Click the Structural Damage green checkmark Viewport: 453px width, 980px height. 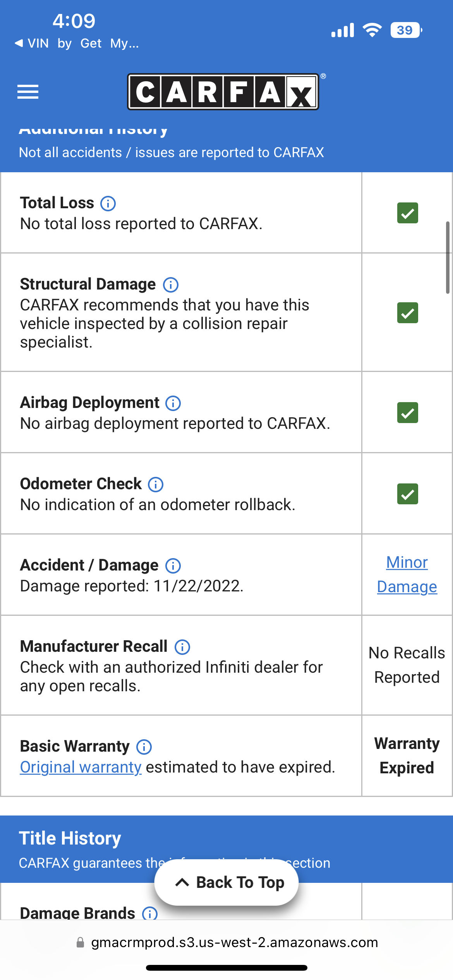407,313
